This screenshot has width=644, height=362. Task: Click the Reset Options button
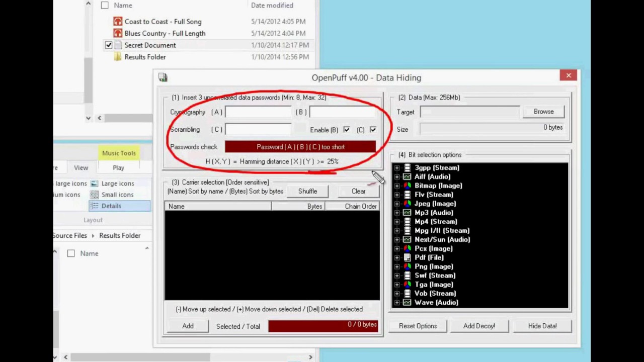[418, 326]
